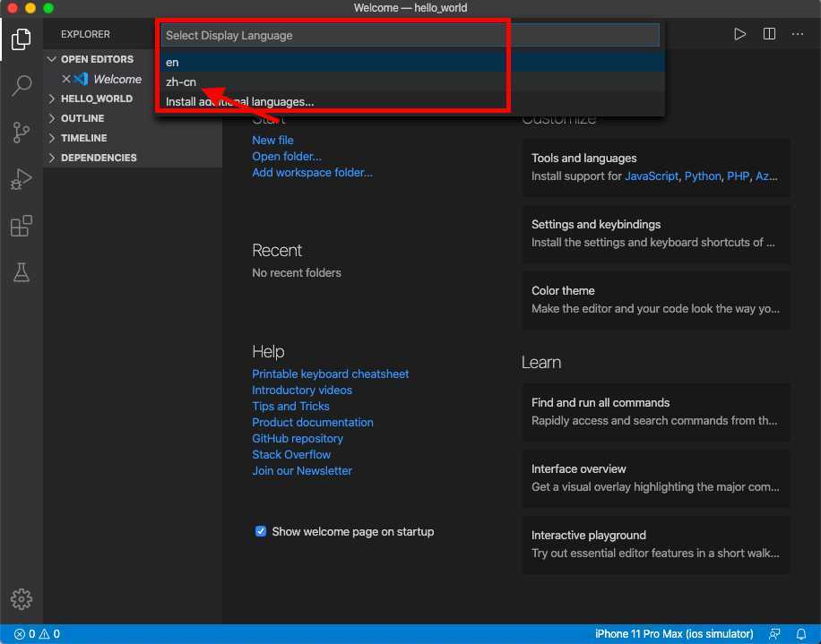821x644 pixels.
Task: Select the en display language option
Action: coord(410,63)
